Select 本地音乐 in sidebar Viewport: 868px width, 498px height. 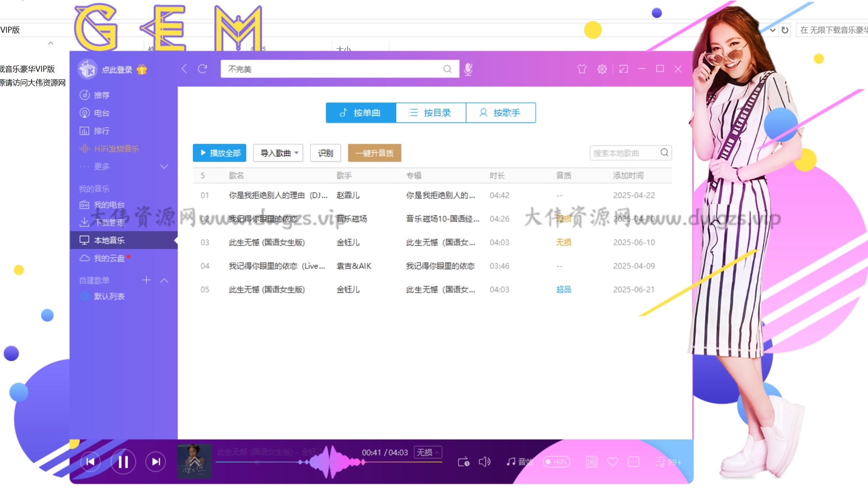[123, 240]
